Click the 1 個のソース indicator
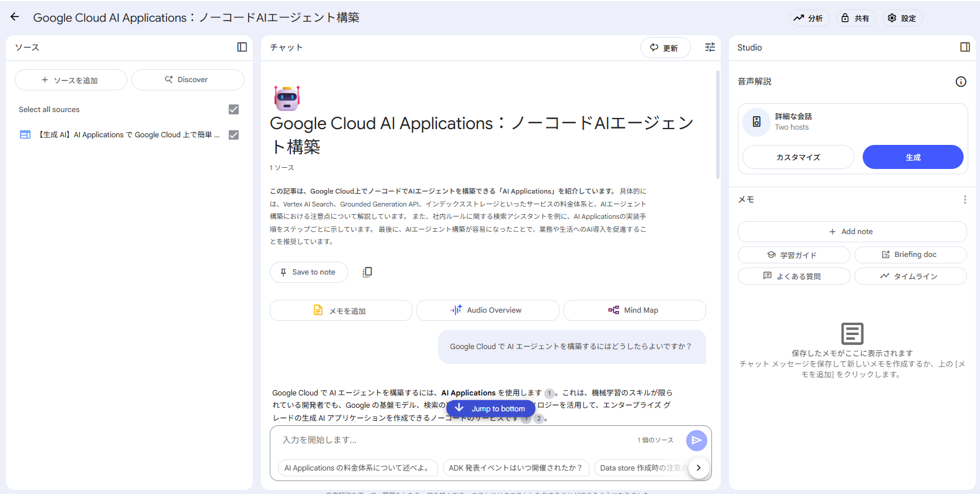 [x=656, y=440]
